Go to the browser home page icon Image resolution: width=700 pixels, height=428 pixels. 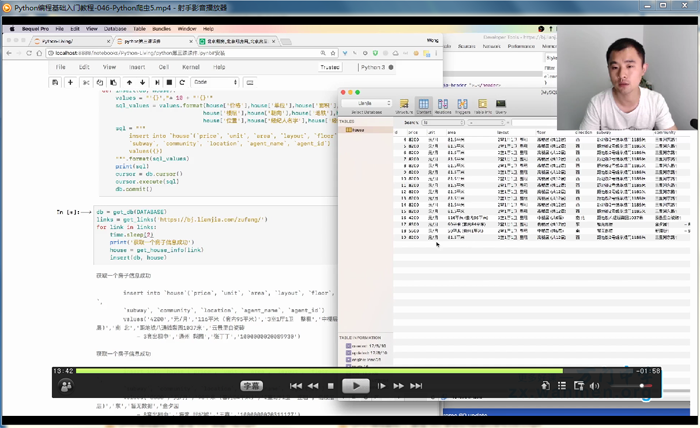point(39,53)
